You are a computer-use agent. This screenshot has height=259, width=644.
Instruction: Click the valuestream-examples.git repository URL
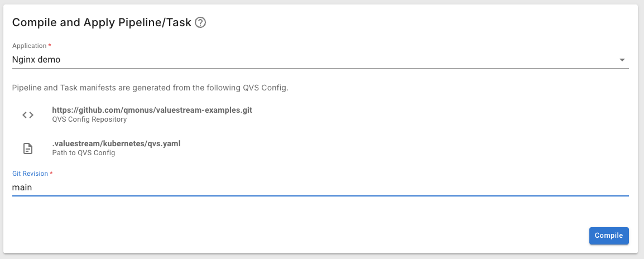(152, 110)
